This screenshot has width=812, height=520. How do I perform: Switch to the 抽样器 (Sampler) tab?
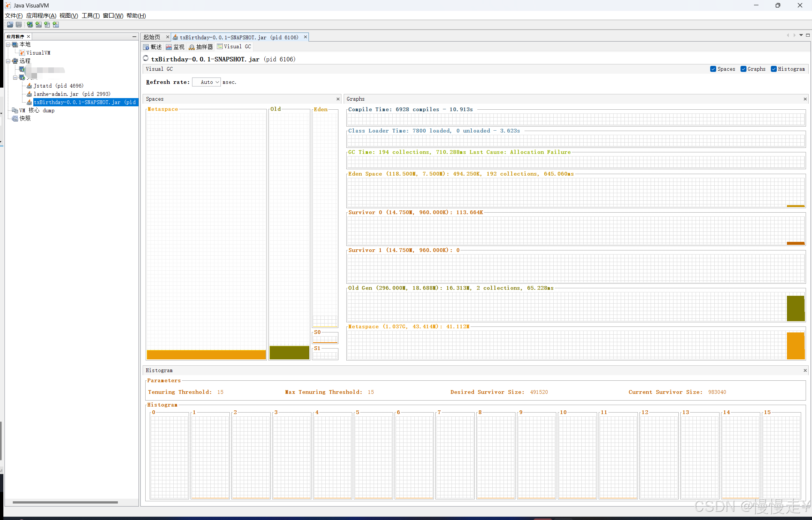click(201, 47)
